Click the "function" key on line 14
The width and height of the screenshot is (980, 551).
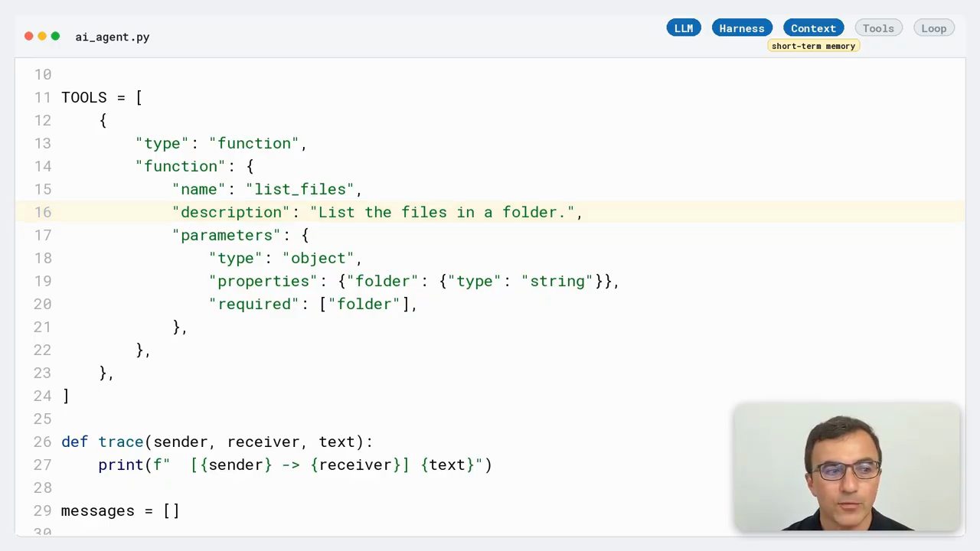pyautogui.click(x=181, y=166)
